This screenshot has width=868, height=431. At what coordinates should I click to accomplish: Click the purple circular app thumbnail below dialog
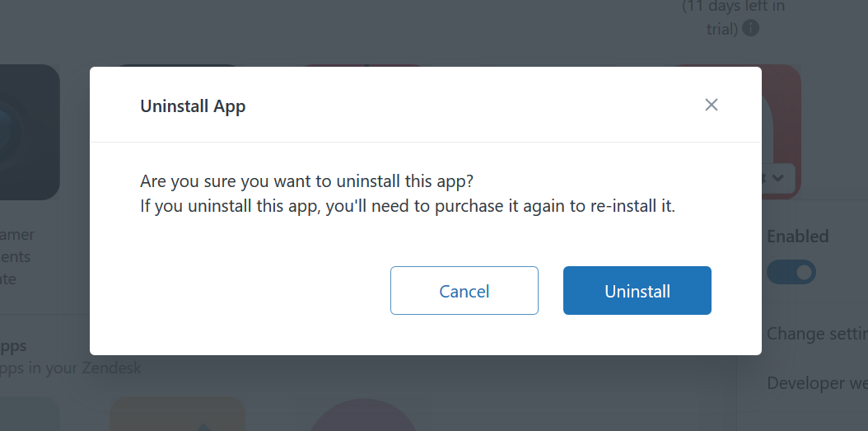[363, 415]
